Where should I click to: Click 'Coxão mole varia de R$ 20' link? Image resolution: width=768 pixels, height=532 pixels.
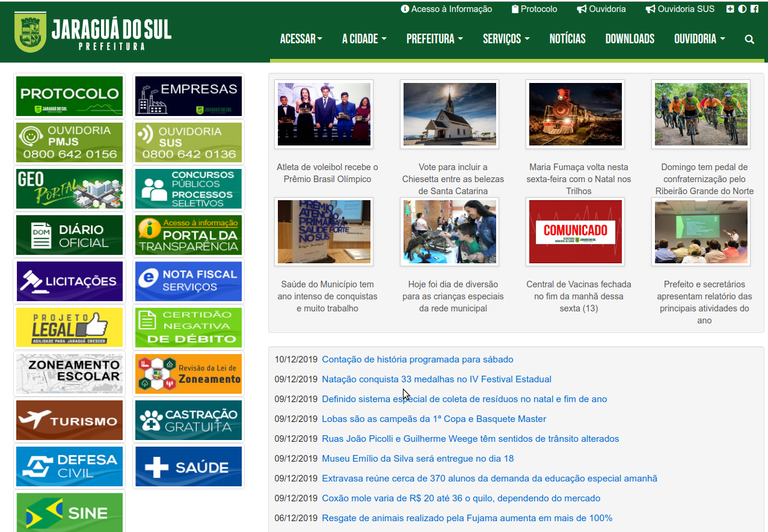pos(461,498)
